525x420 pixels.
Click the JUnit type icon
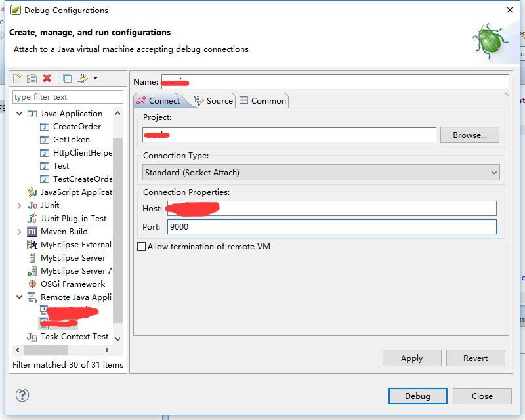[x=32, y=205]
